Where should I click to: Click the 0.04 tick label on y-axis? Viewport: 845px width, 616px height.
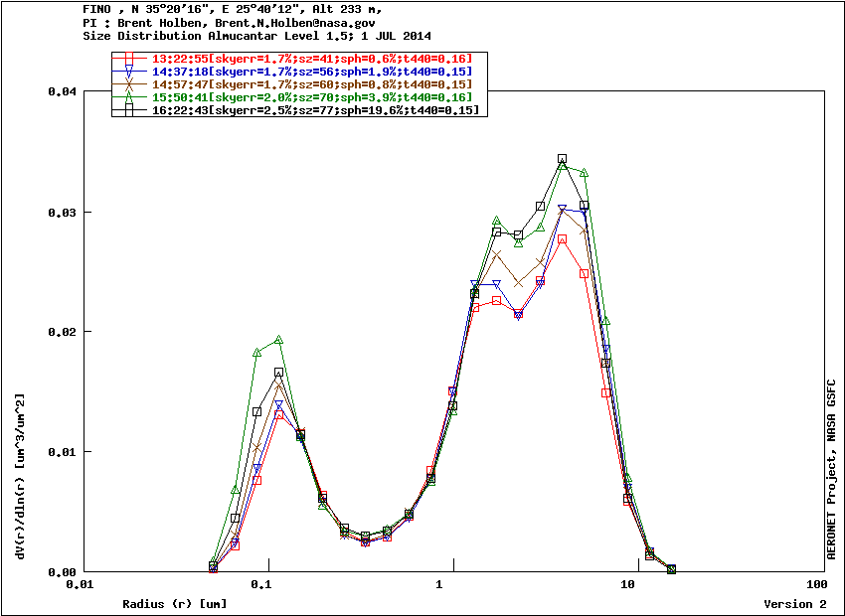(x=62, y=91)
